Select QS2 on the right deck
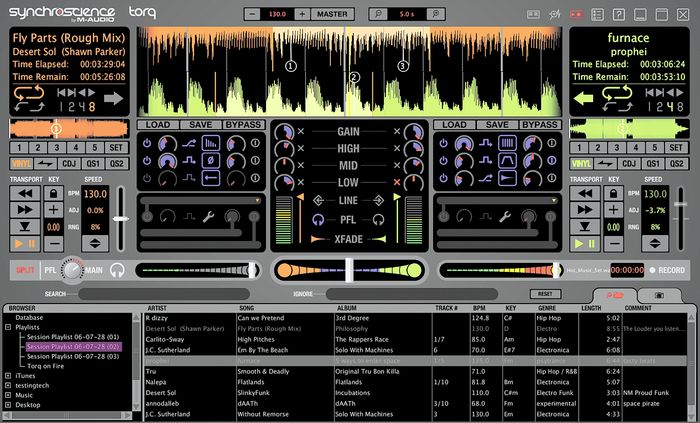Screen dimensions: 700x423 pyautogui.click(x=676, y=164)
